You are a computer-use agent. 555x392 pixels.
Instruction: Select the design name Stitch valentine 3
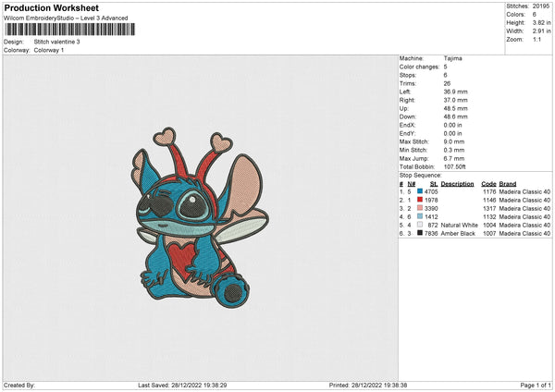pyautogui.click(x=57, y=42)
